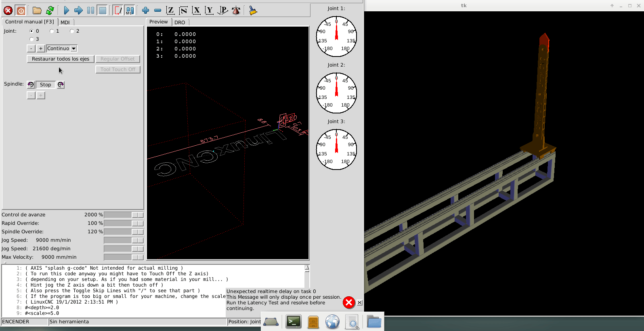
Task: Step to next line of program
Action: coord(79,10)
